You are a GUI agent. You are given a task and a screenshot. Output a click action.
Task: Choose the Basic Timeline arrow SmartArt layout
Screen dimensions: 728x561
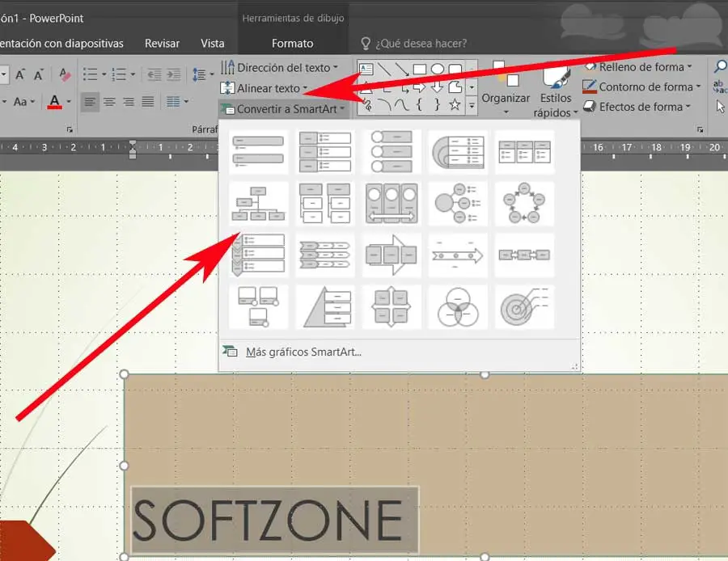click(x=458, y=255)
